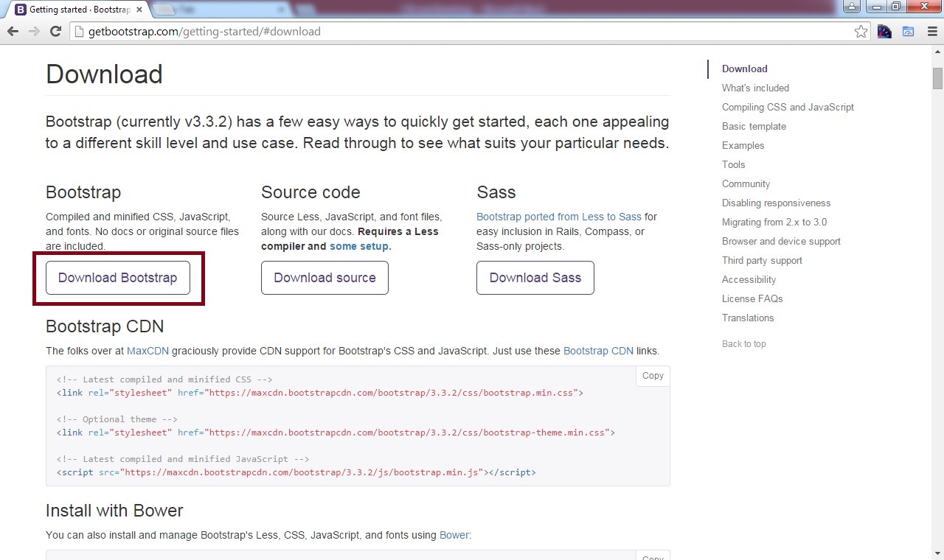Click the 'Bootstrap CDN' heading
This screenshot has height=560, width=944.
click(x=105, y=326)
